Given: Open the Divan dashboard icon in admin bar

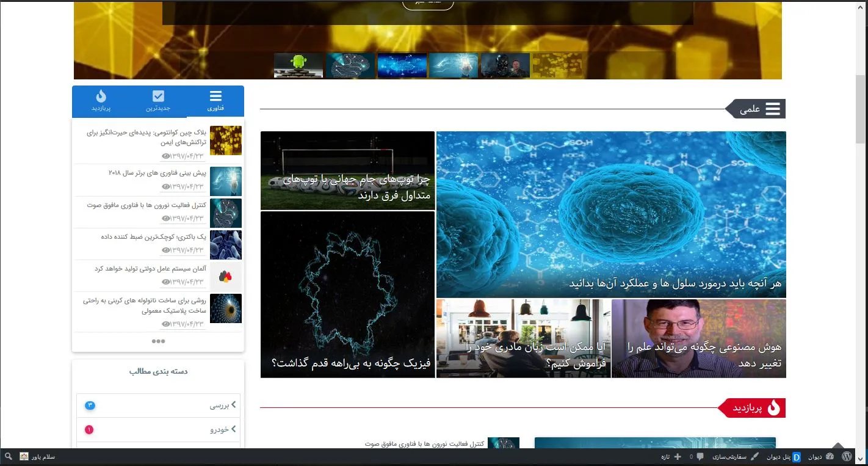Looking at the screenshot, I should click(831, 457).
